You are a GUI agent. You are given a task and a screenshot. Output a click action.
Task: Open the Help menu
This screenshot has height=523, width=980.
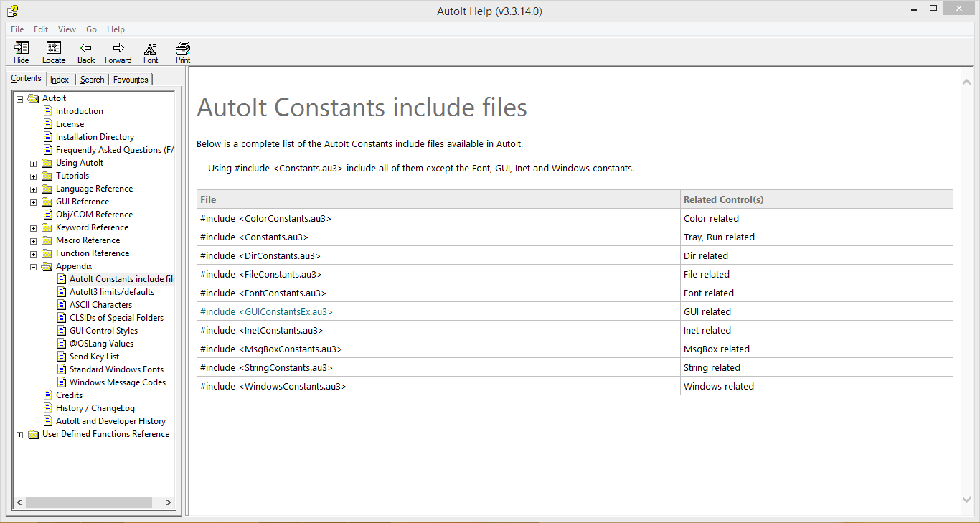tap(116, 29)
